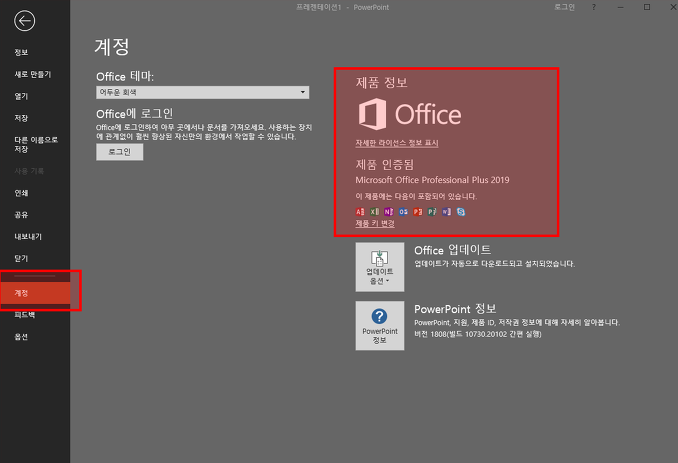The width and height of the screenshot is (678, 463).
Task: Maximize the PowerPoint window
Action: [x=647, y=7]
